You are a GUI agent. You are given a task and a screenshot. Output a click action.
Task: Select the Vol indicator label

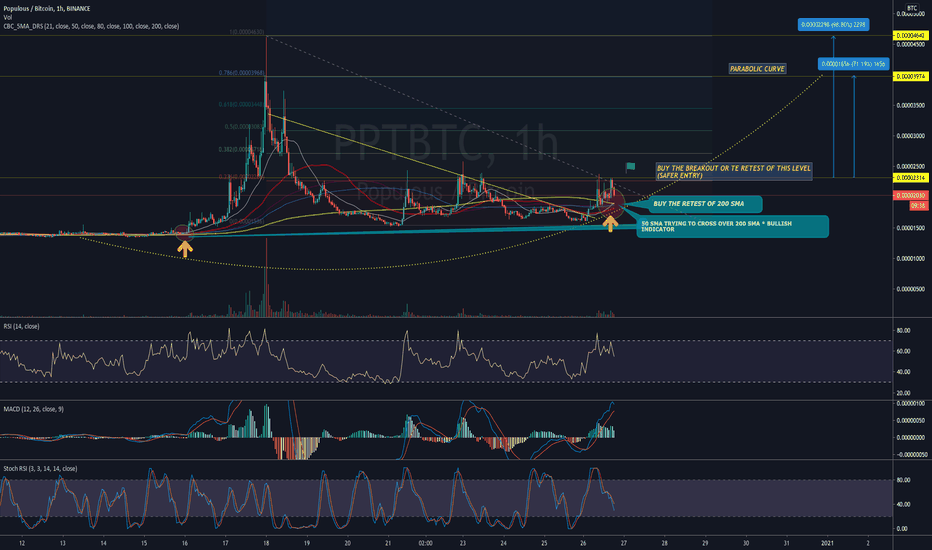[x=8, y=18]
